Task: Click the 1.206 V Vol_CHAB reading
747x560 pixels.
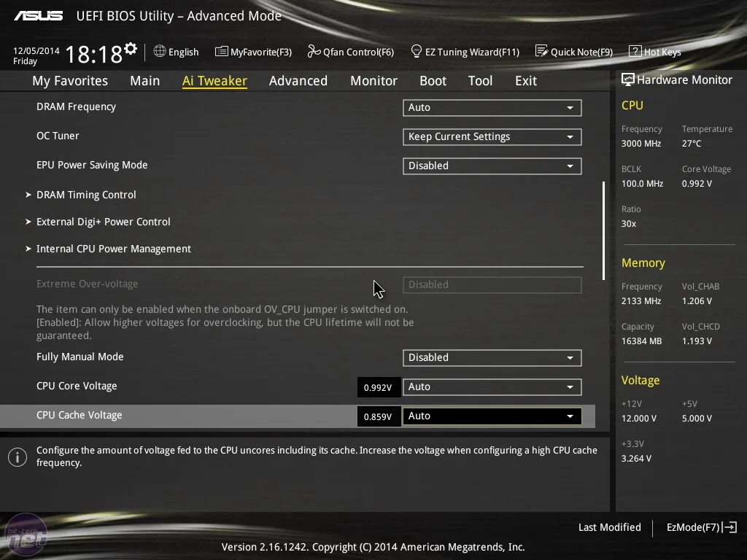Action: (697, 301)
